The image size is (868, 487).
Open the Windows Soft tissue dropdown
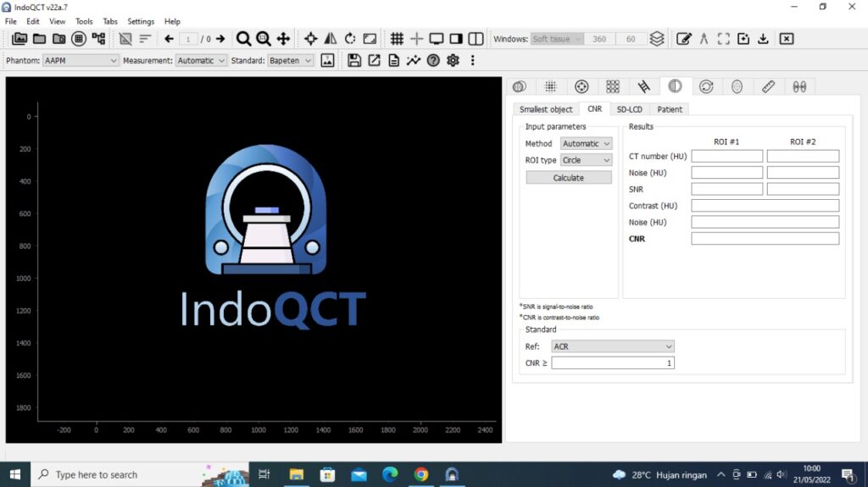click(556, 39)
